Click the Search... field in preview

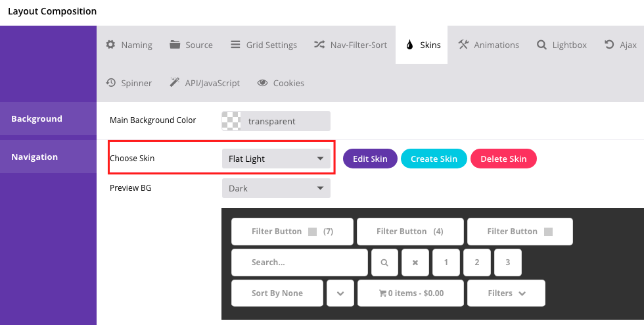(300, 262)
